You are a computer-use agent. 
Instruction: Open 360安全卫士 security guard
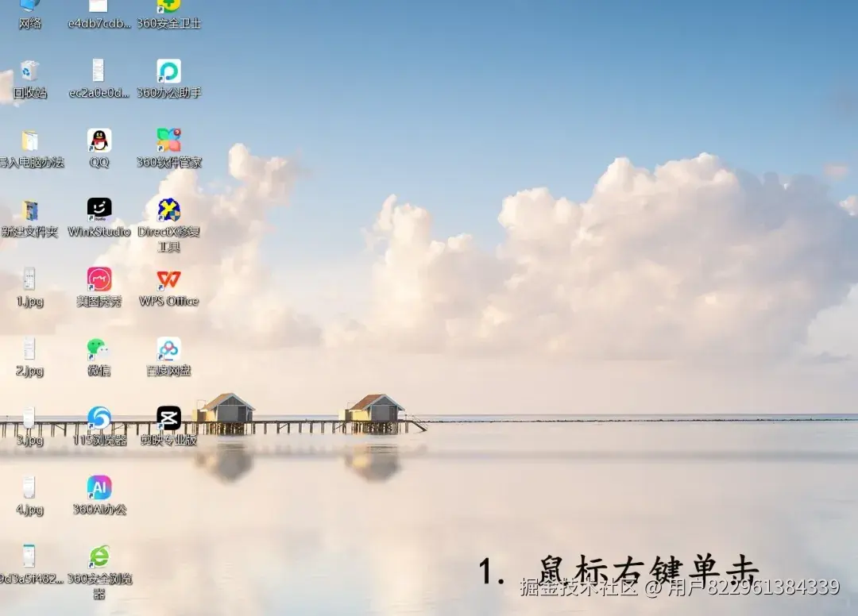click(168, 8)
